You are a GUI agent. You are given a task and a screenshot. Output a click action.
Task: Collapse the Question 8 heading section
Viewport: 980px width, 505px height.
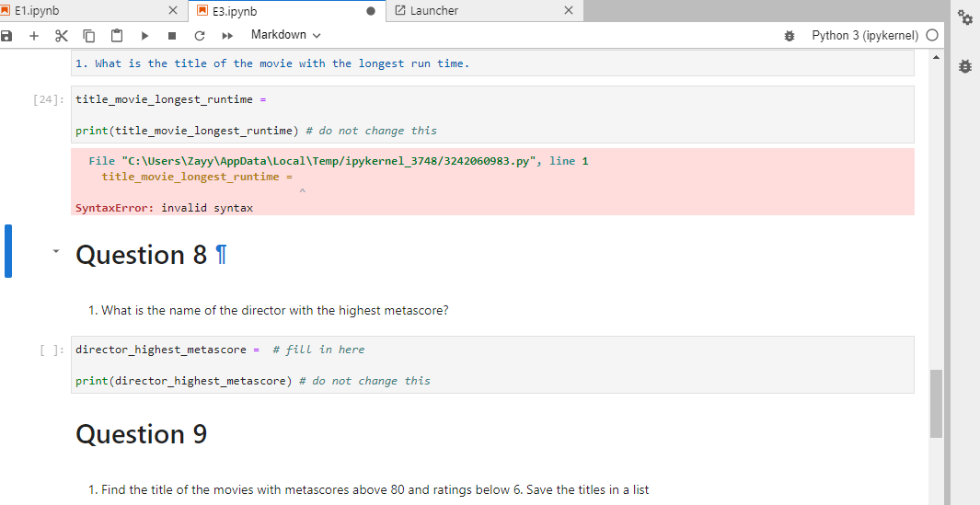click(x=56, y=250)
